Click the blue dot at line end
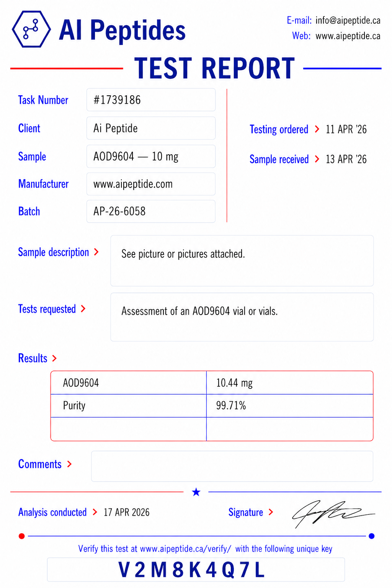This screenshot has height=588, width=392. [371, 536]
